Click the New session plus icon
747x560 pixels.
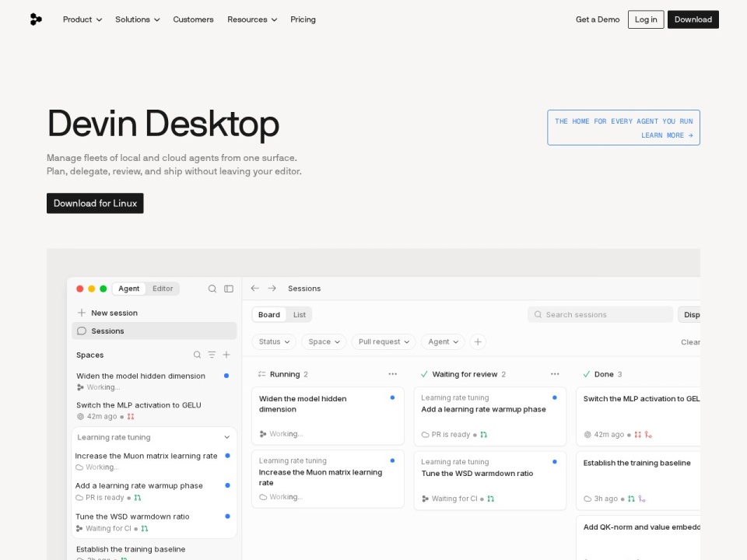coord(82,313)
